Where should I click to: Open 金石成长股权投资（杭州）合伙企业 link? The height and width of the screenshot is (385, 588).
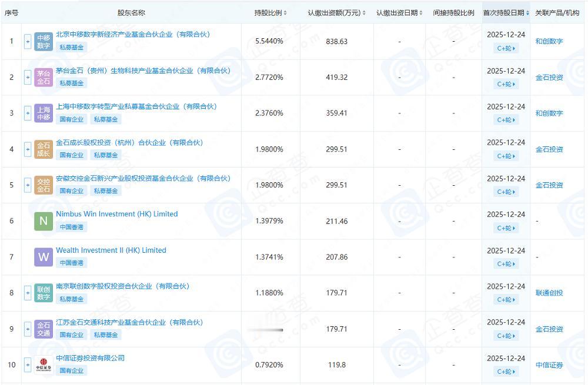pyautogui.click(x=129, y=142)
